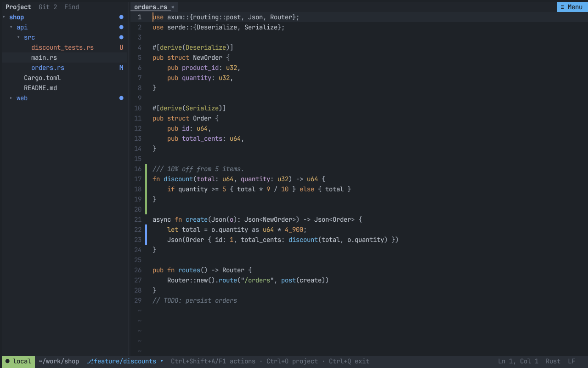Click the change dot beside the shop folder
The image size is (588, 368).
pyautogui.click(x=121, y=17)
